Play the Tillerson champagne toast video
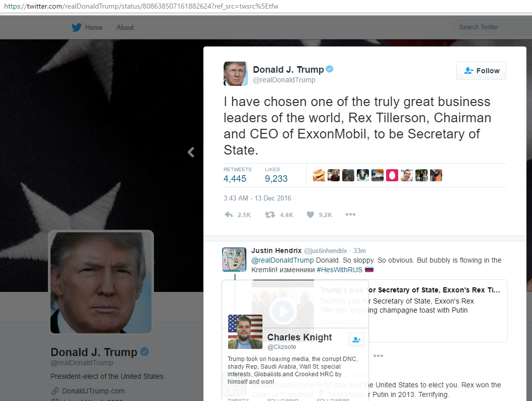This screenshot has width=532, height=401. point(283,311)
